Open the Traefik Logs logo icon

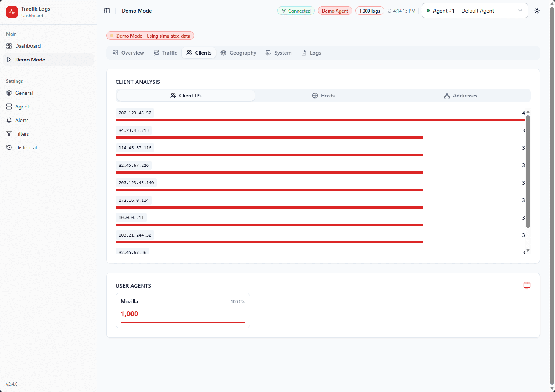pos(12,12)
